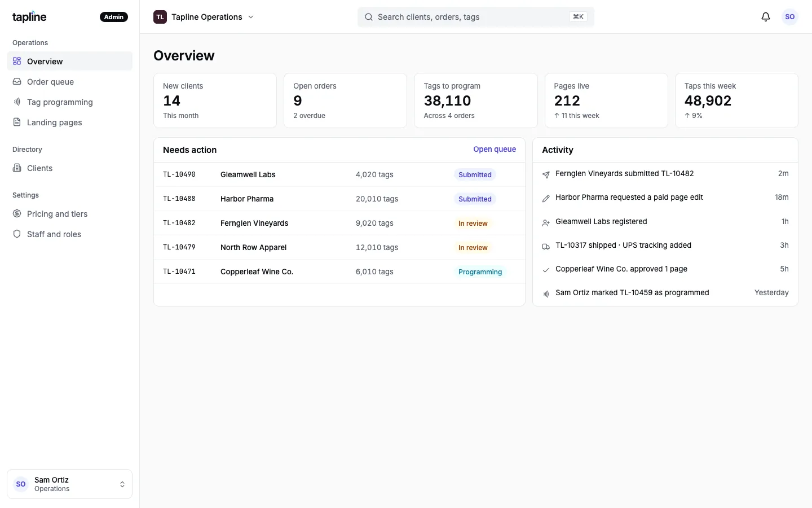Click the Open queue link
Image resolution: width=812 pixels, height=508 pixels.
pyautogui.click(x=495, y=149)
